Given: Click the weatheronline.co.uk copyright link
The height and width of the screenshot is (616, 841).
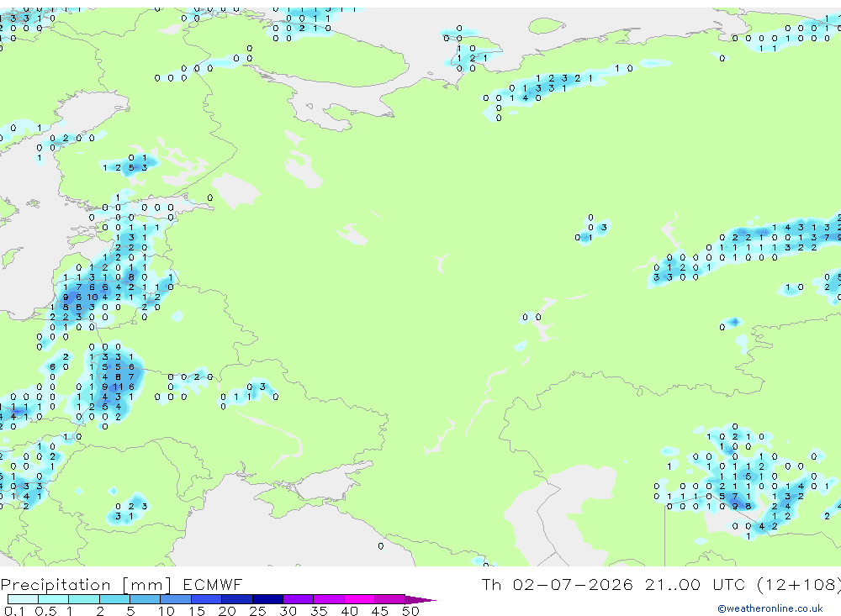Looking at the screenshot, I should coord(770,608).
